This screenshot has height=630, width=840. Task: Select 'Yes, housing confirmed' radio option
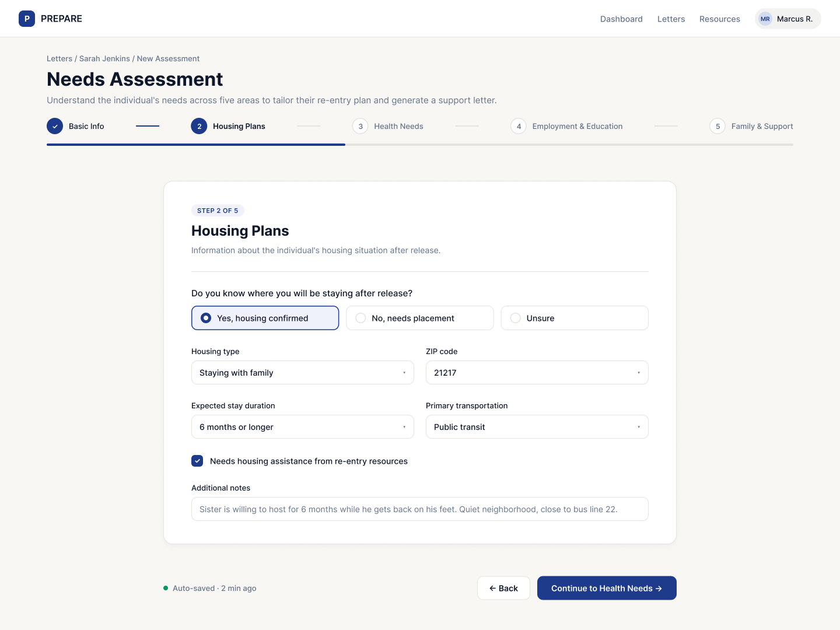coord(265,318)
